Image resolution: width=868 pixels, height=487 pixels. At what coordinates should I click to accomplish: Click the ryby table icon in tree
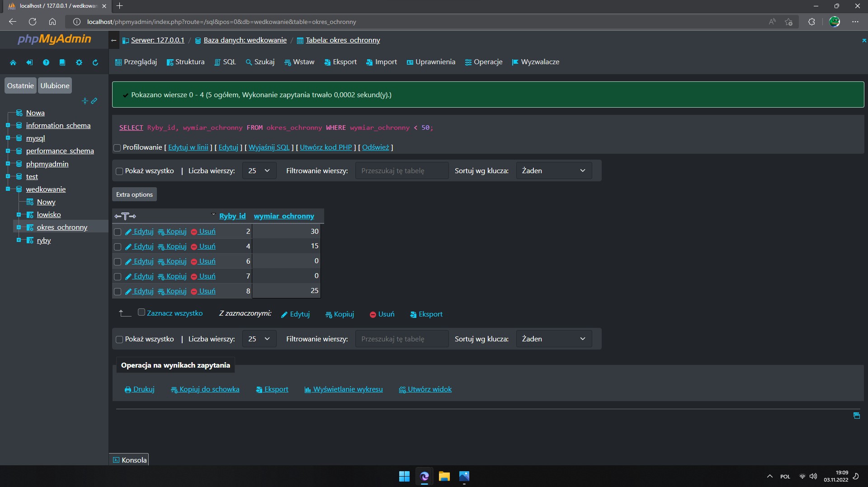(30, 241)
